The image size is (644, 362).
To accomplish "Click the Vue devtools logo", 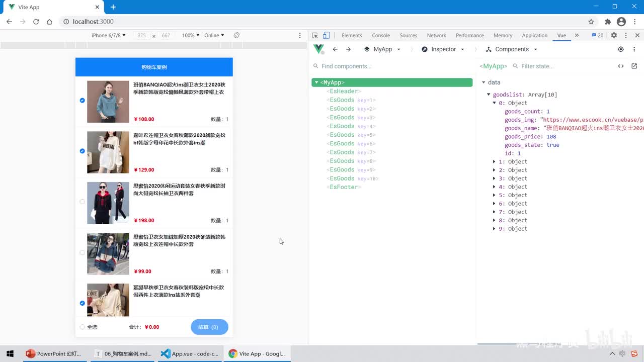I will pyautogui.click(x=319, y=49).
